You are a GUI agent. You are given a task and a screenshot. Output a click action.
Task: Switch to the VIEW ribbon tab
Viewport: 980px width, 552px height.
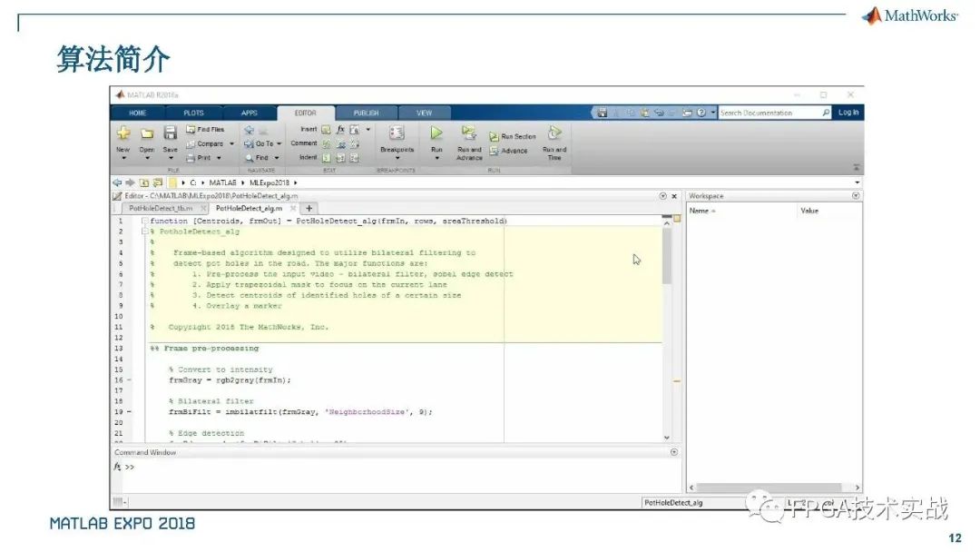[x=424, y=113]
